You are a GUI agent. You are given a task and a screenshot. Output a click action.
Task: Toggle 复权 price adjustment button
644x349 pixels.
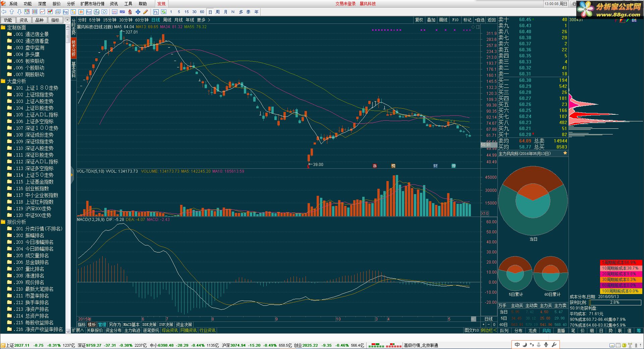click(419, 20)
